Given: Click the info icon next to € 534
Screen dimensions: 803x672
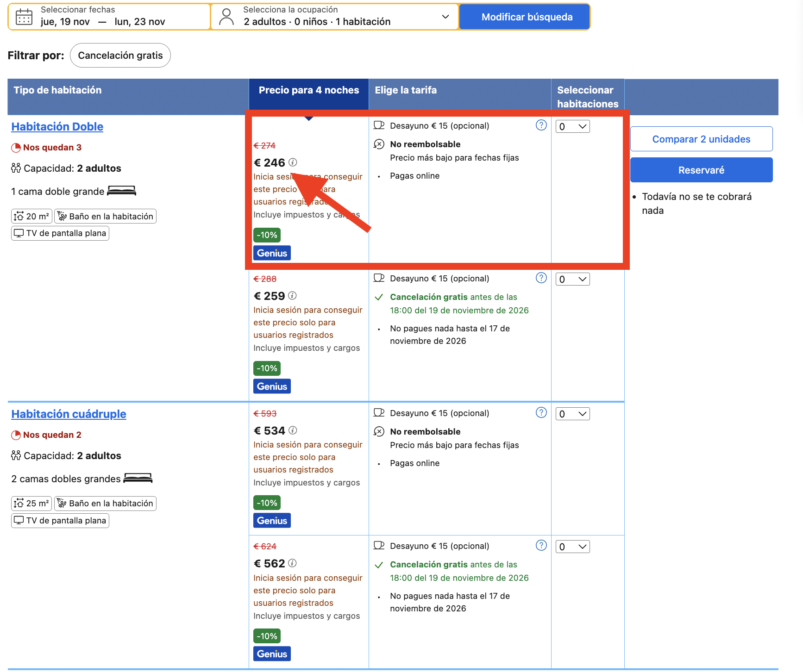Looking at the screenshot, I should pyautogui.click(x=293, y=430).
